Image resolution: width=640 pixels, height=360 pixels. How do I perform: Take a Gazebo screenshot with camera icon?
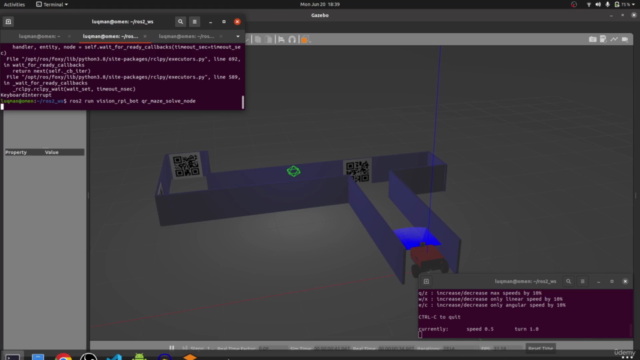(593, 39)
